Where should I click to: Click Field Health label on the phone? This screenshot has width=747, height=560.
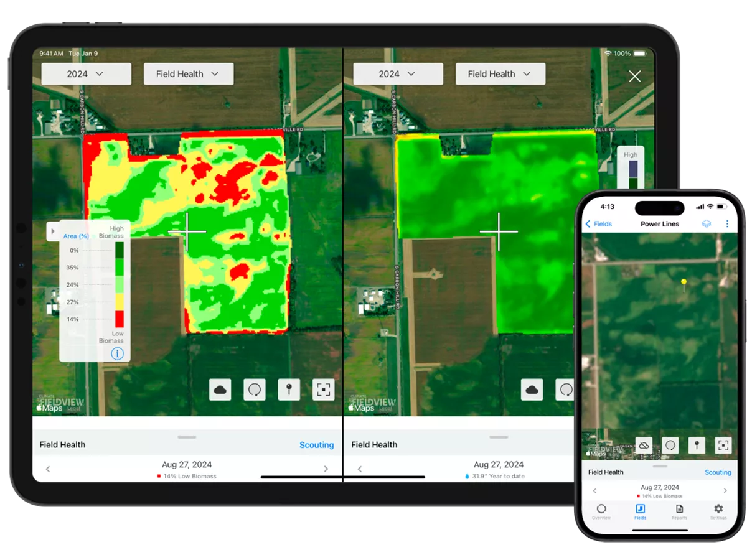pos(606,472)
